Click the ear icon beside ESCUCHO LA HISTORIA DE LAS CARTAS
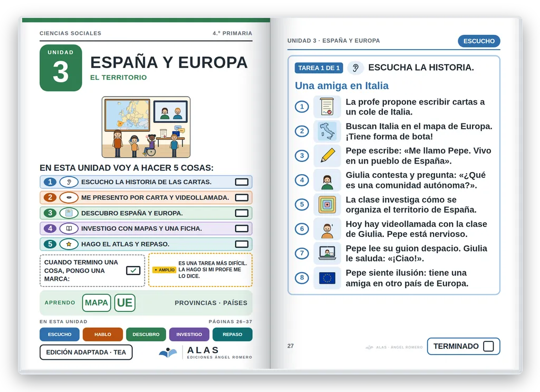The height and width of the screenshot is (392, 540). click(x=69, y=182)
